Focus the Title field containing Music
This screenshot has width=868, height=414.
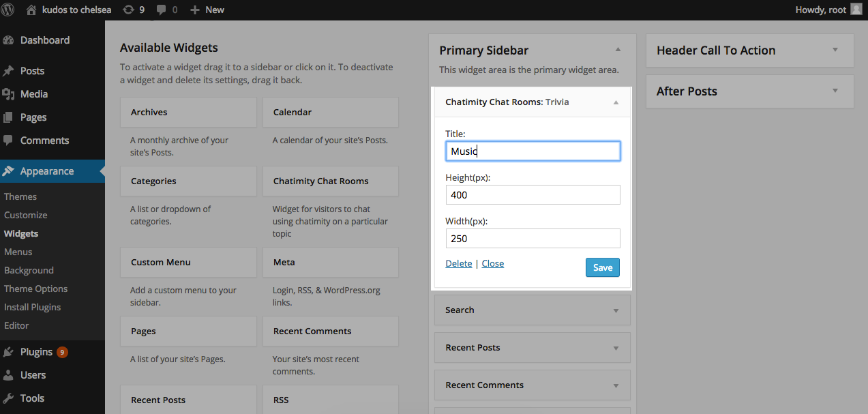point(533,151)
